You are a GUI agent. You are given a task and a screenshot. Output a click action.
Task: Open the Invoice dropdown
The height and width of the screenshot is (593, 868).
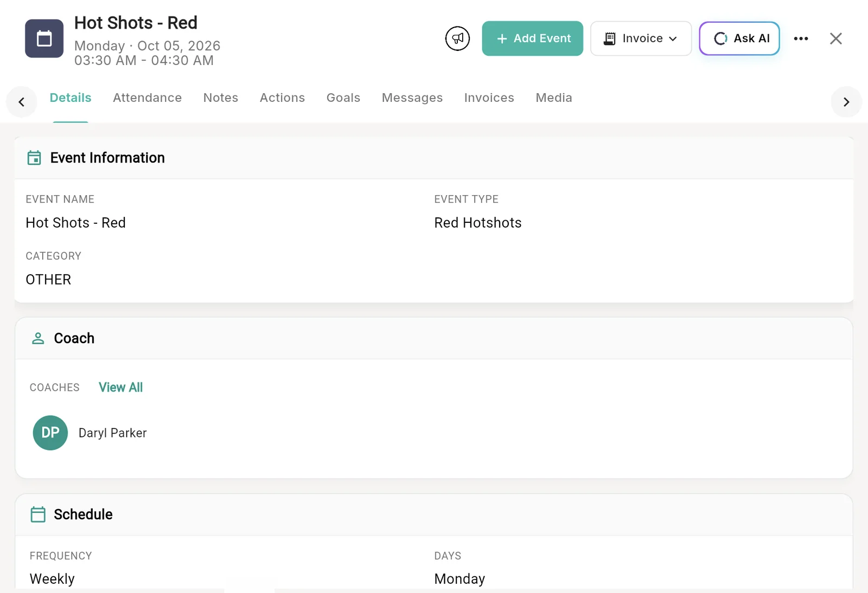point(641,38)
